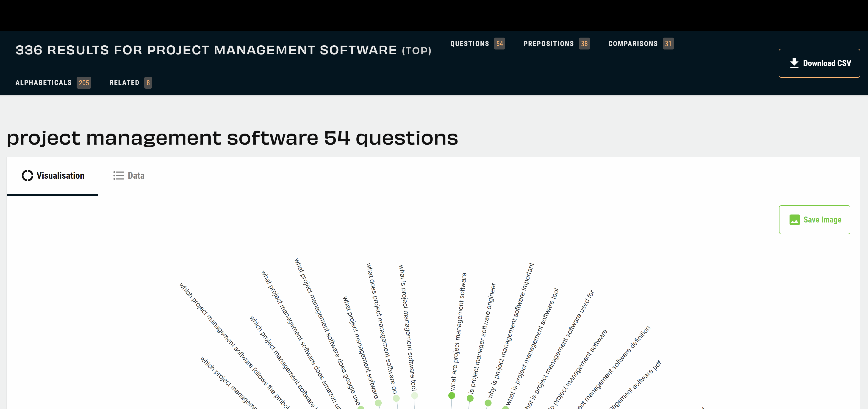Click the Comparisons count badge 31

(668, 44)
